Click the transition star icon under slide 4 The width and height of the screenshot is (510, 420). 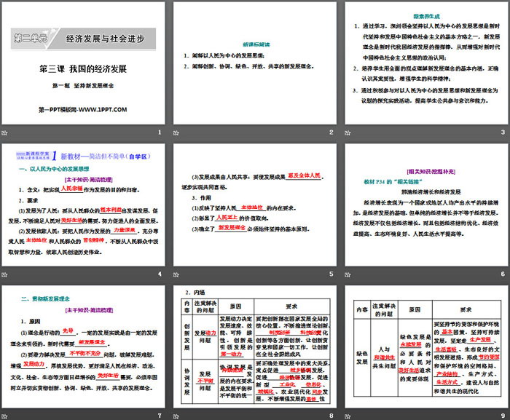(x=6, y=274)
